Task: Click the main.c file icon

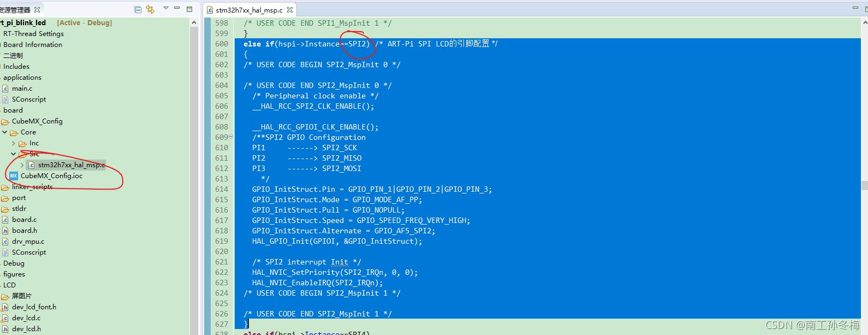Action: pos(5,88)
